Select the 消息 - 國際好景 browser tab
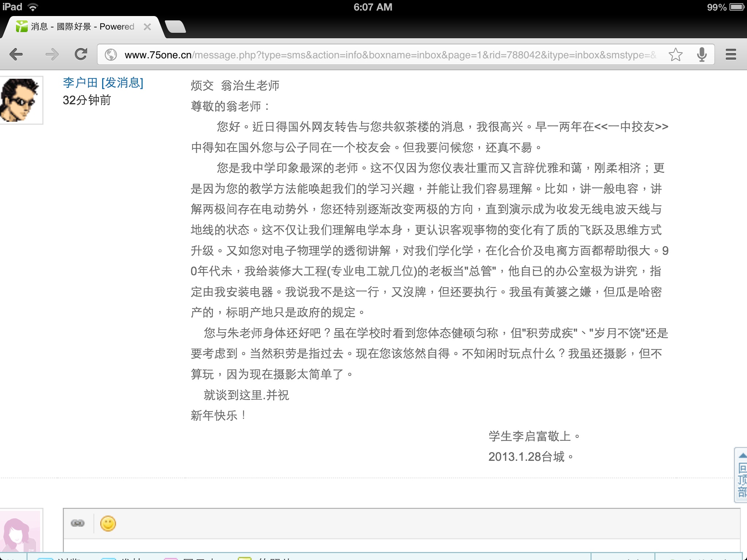The height and width of the screenshot is (560, 747). click(83, 27)
